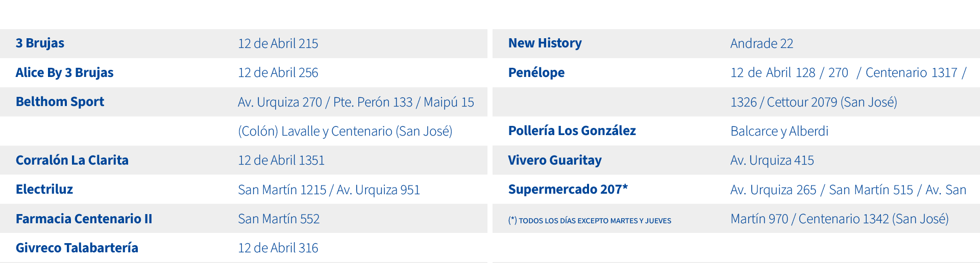The height and width of the screenshot is (263, 980).
Task: Click the New History store name
Action: point(545,43)
